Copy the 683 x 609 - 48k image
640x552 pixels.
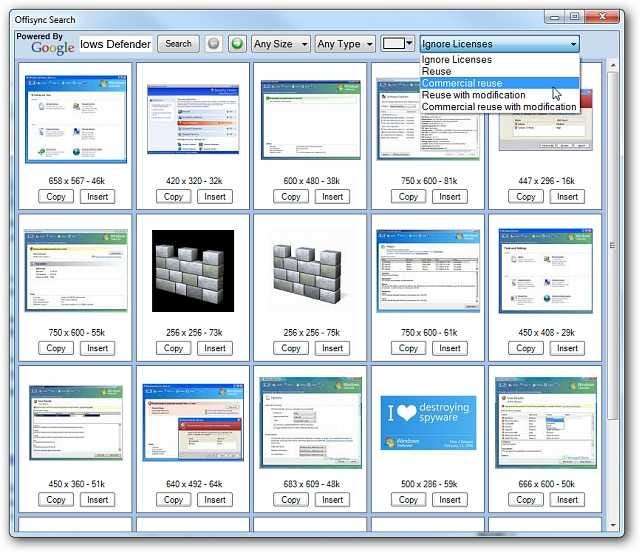point(291,500)
